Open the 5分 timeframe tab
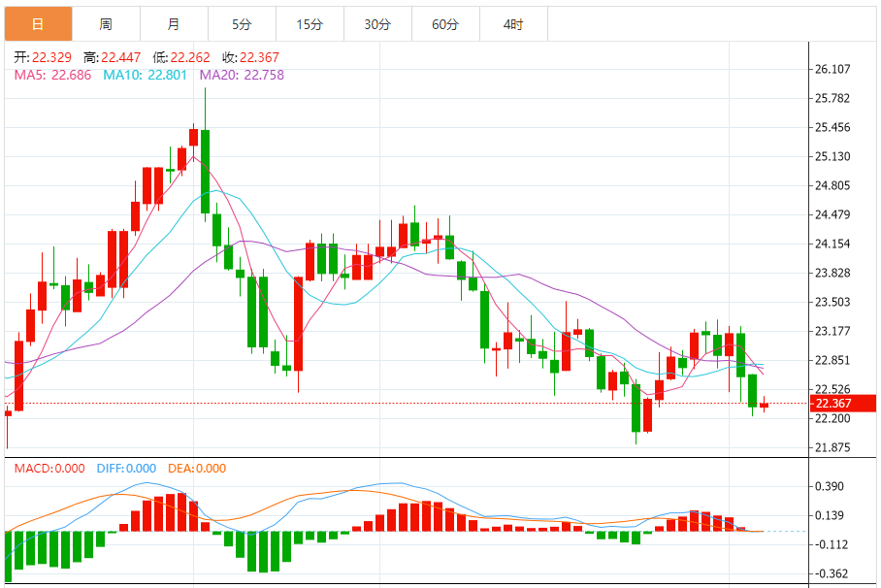881x588 pixels. (243, 24)
